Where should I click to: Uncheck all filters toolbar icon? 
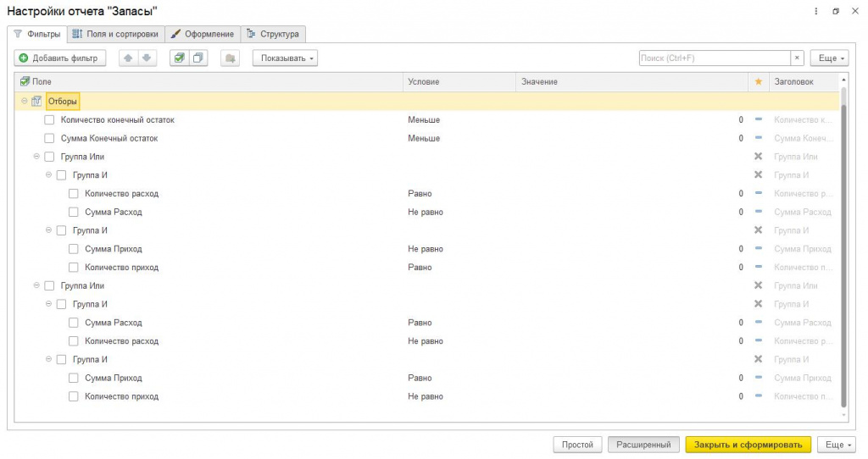[x=198, y=58]
